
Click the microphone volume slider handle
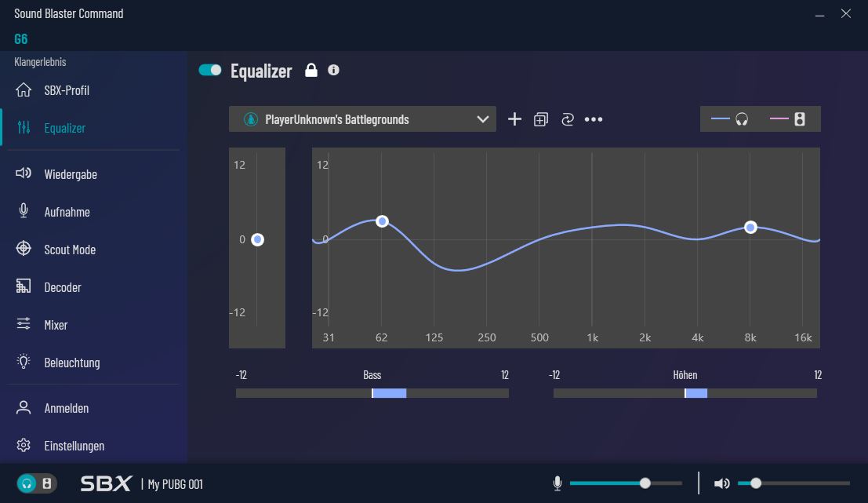(x=645, y=483)
